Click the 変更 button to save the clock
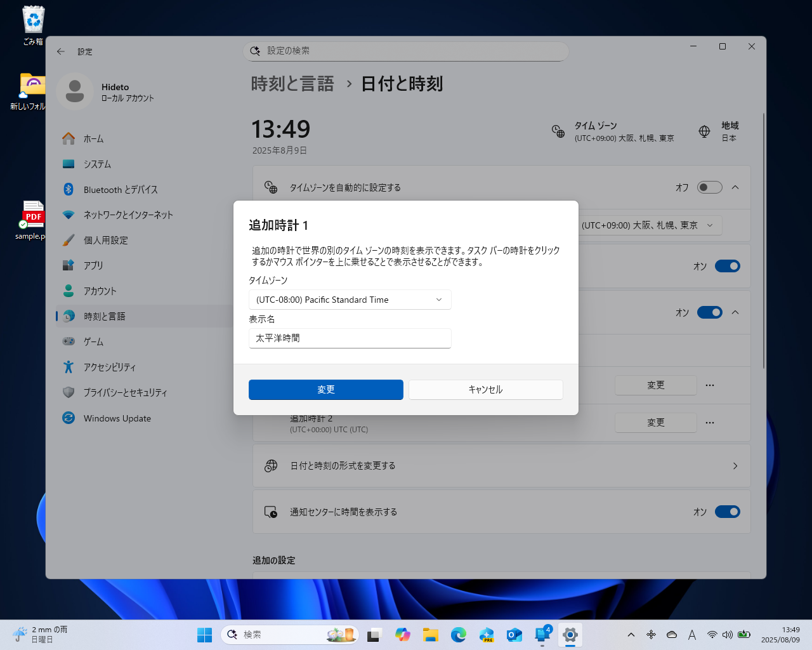This screenshot has width=812, height=650. 325,389
